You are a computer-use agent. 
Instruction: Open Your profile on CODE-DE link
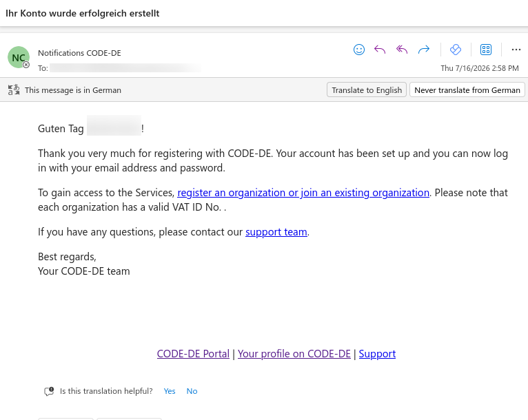pos(294,354)
